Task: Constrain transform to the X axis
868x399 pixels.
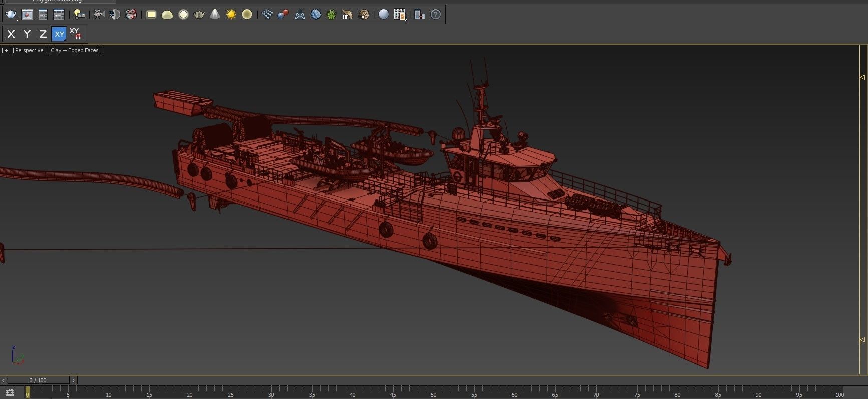Action: pos(11,34)
